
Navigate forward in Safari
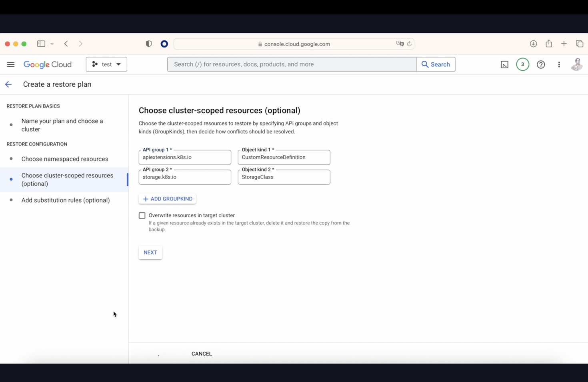pyautogui.click(x=81, y=44)
